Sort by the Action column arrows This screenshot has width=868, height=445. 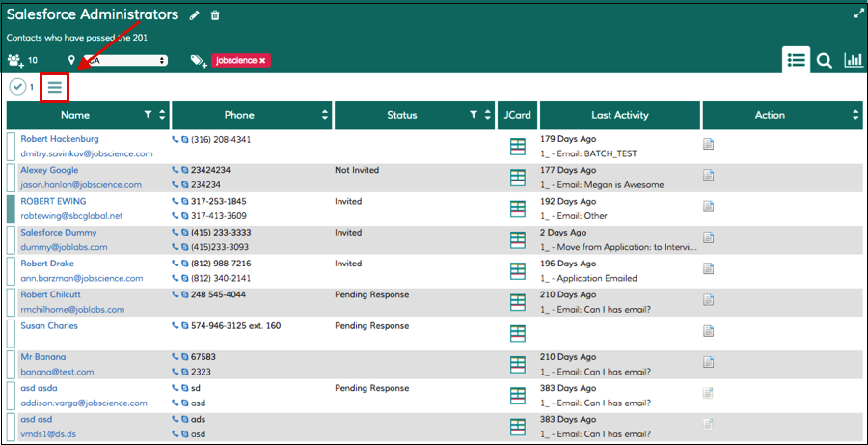[855, 115]
